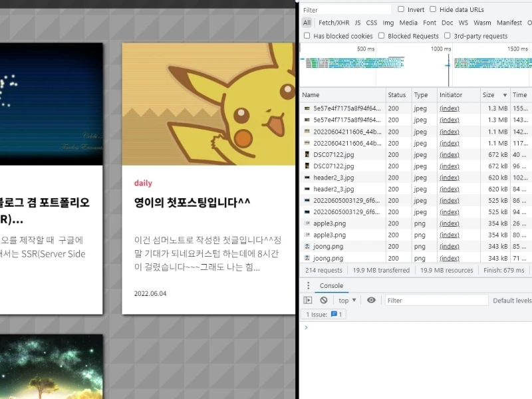Screen dimensions: 532x399
Task: Show only JS requests
Action: [358, 23]
